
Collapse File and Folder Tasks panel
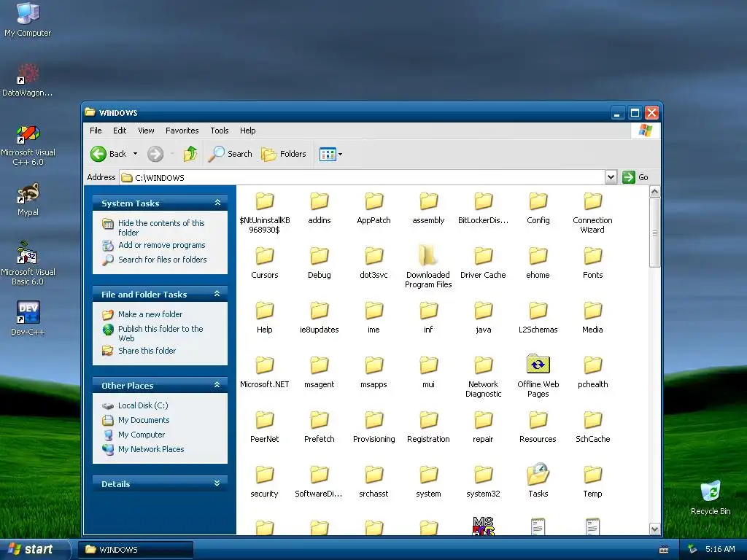point(217,294)
